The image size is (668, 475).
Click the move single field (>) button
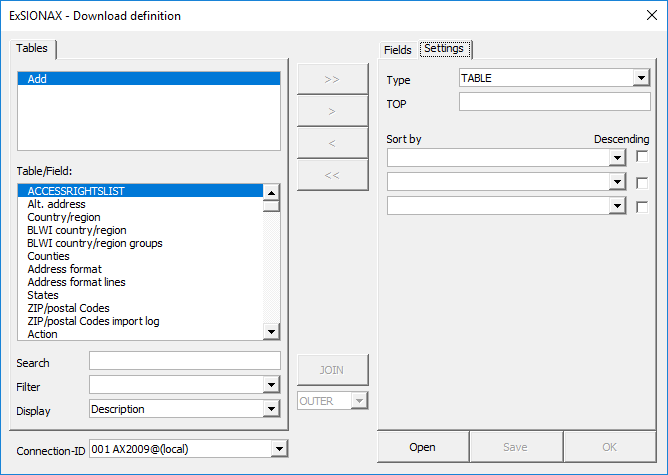tap(332, 111)
